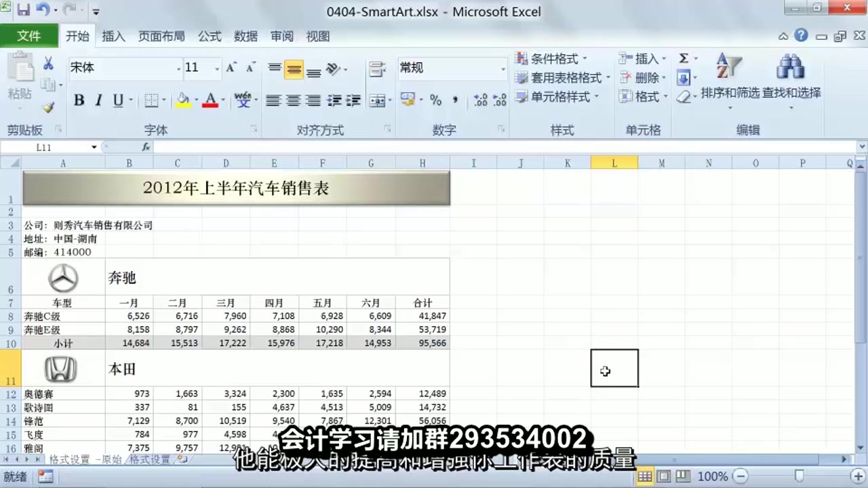Click the 删除 cells button

pyautogui.click(x=642, y=78)
